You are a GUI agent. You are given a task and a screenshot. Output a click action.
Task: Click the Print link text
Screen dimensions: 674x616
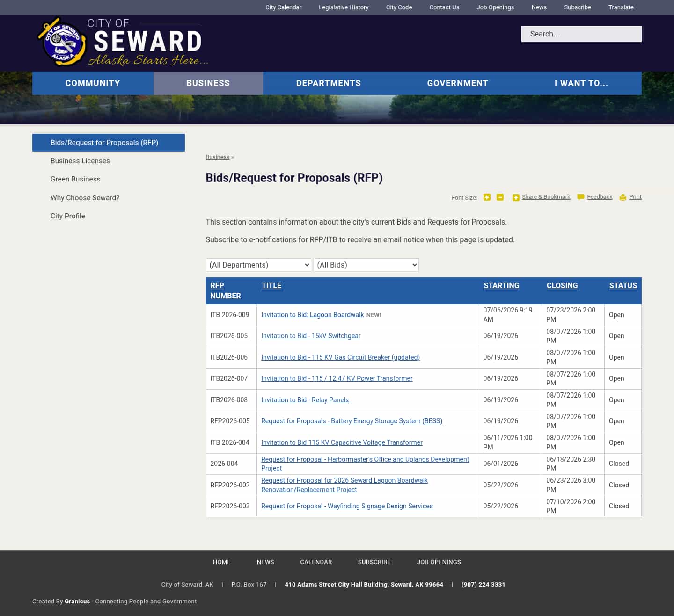pyautogui.click(x=635, y=197)
